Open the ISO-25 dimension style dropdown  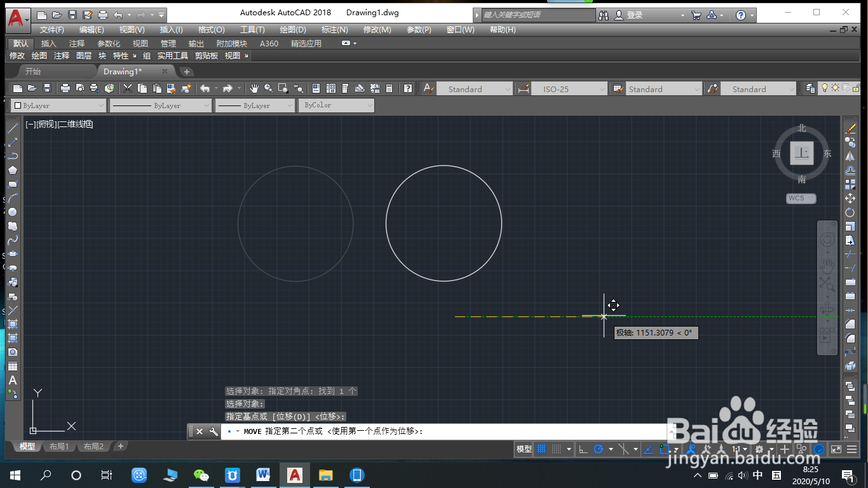569,89
